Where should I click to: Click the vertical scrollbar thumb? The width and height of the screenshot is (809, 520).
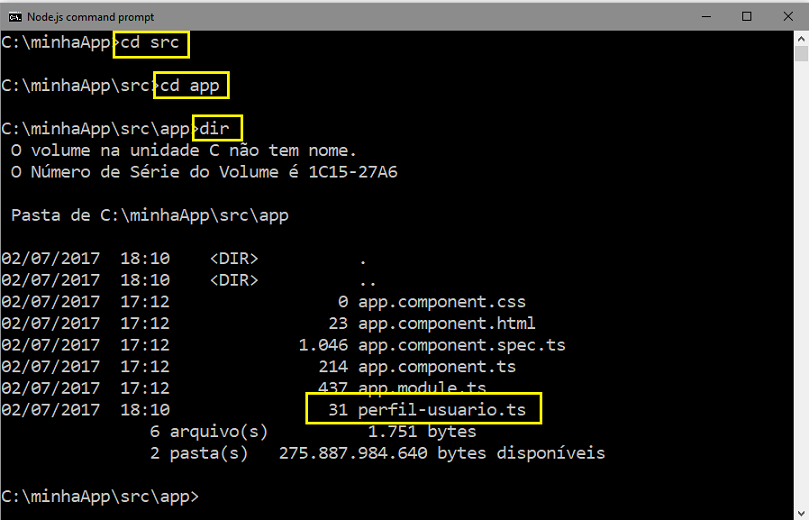[801, 54]
